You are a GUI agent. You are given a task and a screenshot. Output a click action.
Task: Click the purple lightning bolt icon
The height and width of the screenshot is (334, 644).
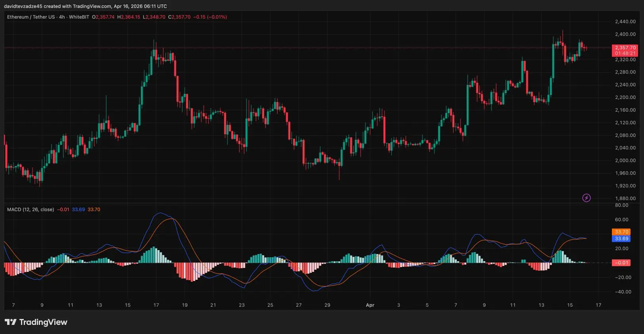coord(587,198)
